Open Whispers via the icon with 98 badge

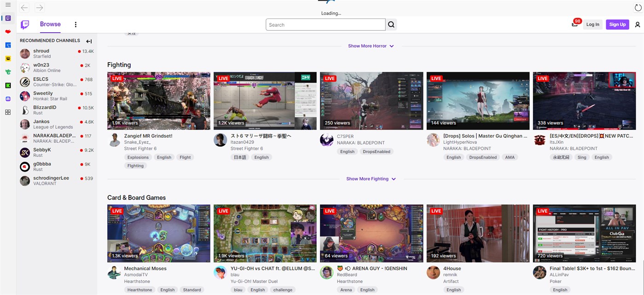click(x=574, y=24)
